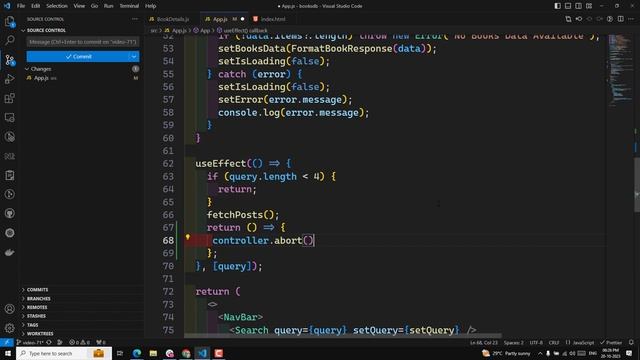This screenshot has width=640, height=360.
Task: Switch to the BookDetails.js tab
Action: (173, 19)
